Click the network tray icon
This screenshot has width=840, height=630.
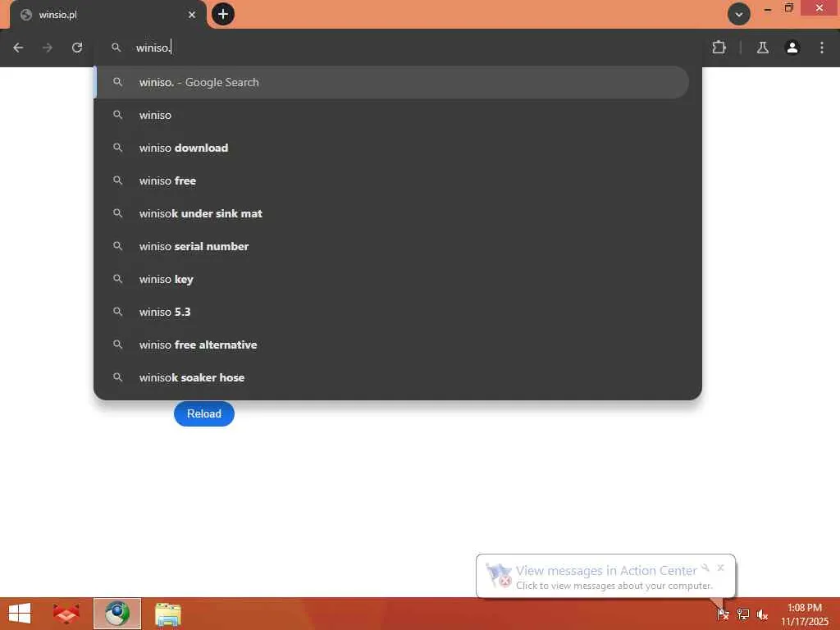tap(742, 614)
